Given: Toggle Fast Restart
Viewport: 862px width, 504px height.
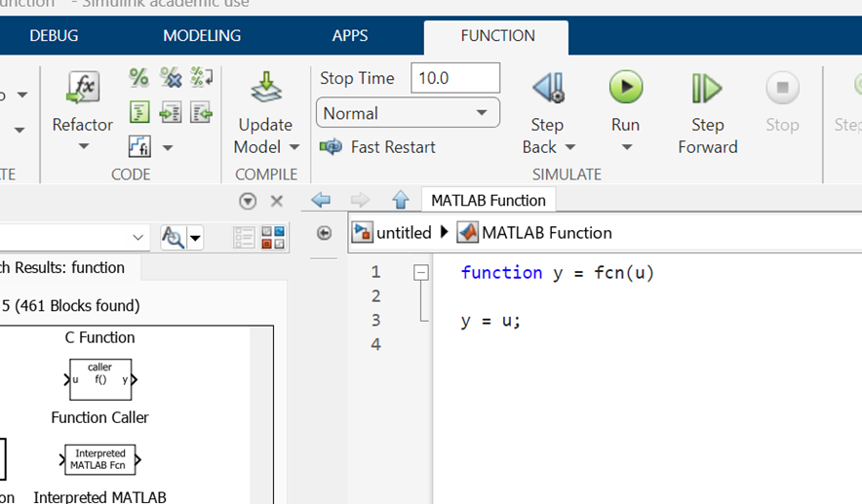Looking at the screenshot, I should [377, 147].
